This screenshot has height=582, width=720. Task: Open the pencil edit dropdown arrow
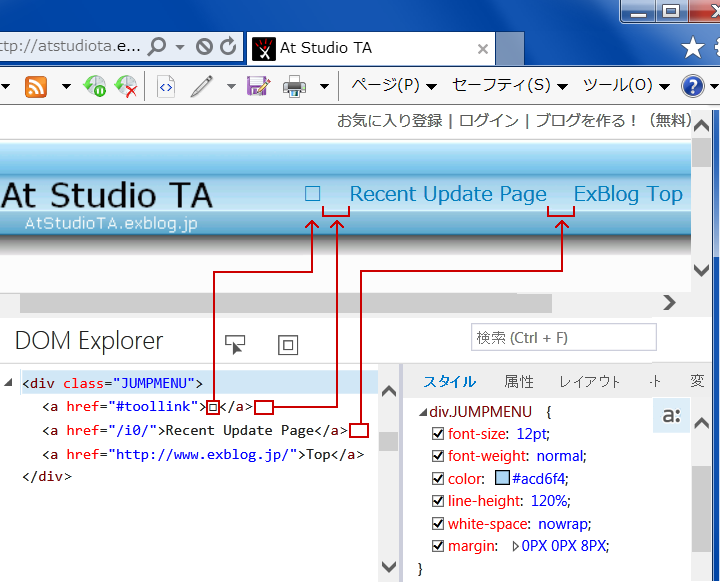pyautogui.click(x=231, y=86)
